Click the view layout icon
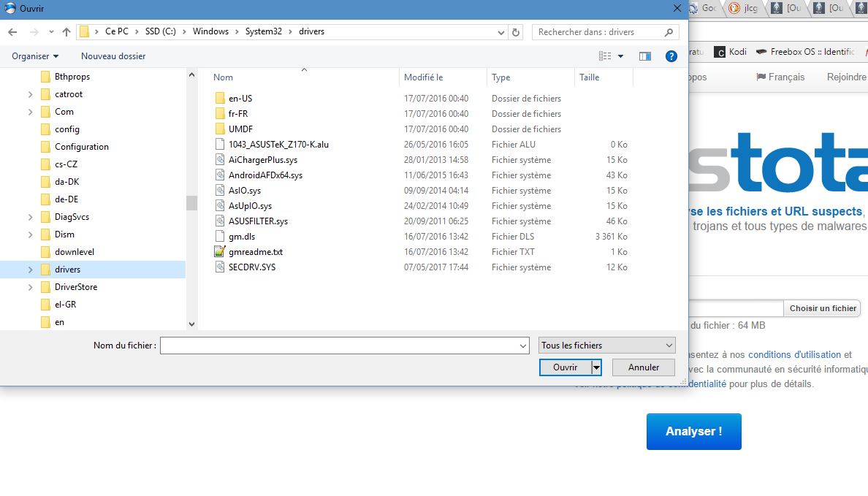Screen dimensions: 868x496 pyautogui.click(x=605, y=56)
